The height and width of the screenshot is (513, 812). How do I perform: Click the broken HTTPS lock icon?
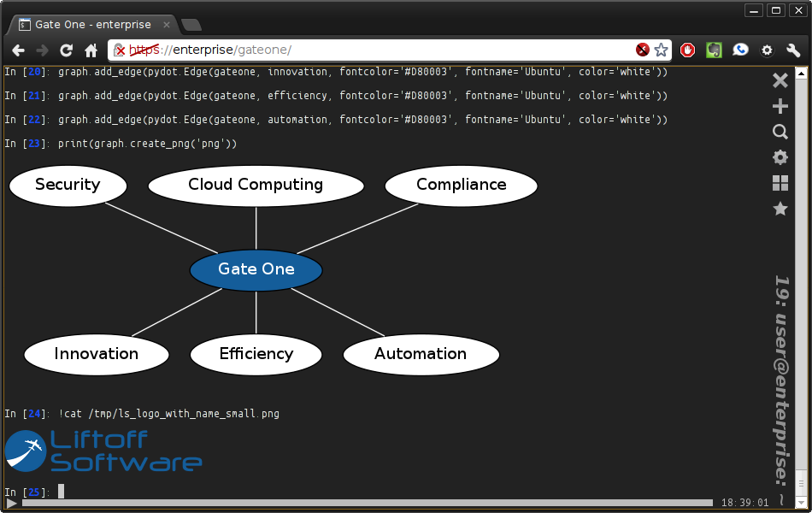pos(120,50)
